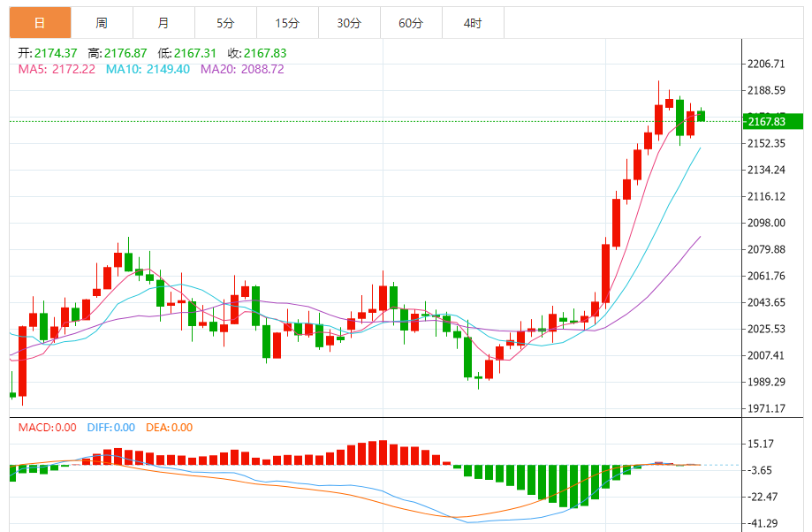This screenshot has height=532, width=812.
Task: Click the MA20: 2088.72 legend value
Action: (242, 70)
